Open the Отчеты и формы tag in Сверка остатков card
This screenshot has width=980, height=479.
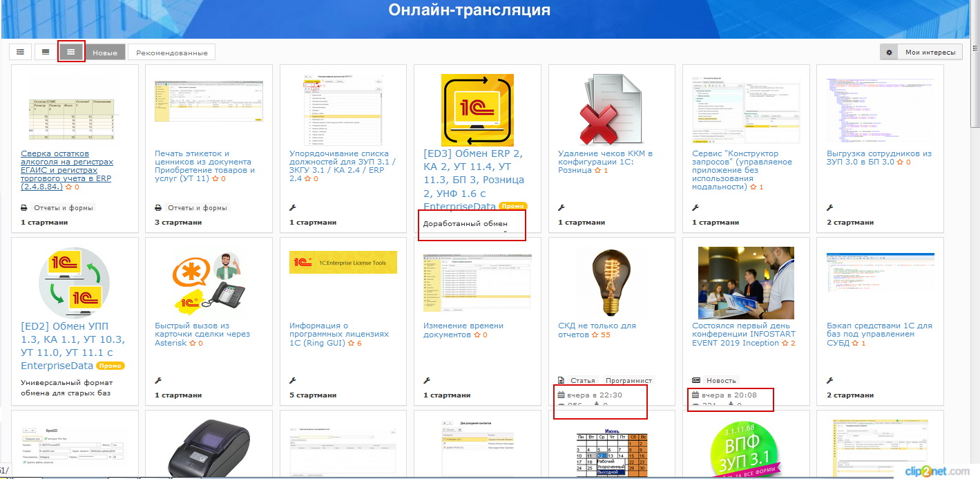64,208
